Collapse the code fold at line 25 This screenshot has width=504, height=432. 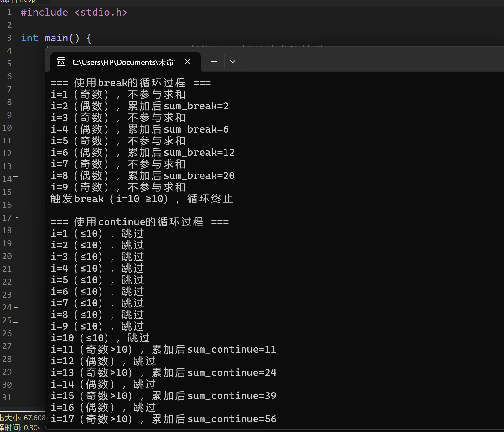pyautogui.click(x=16, y=320)
